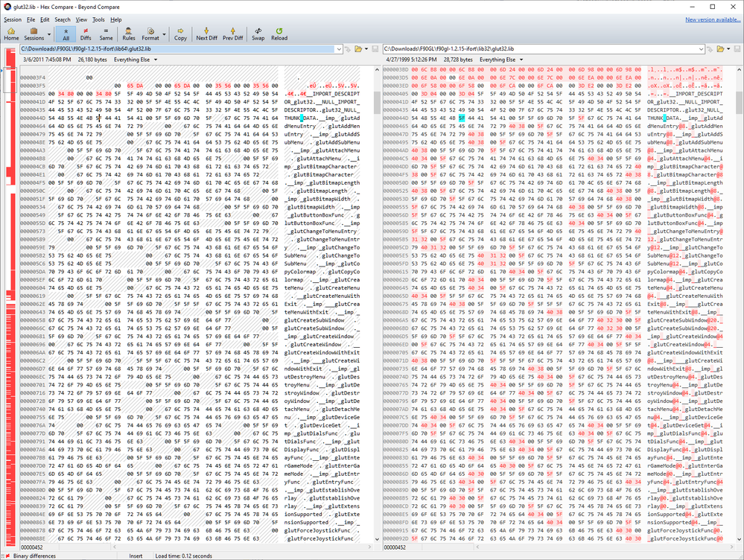Click the Home toolbar icon
The image size is (744, 560).
[x=11, y=34]
